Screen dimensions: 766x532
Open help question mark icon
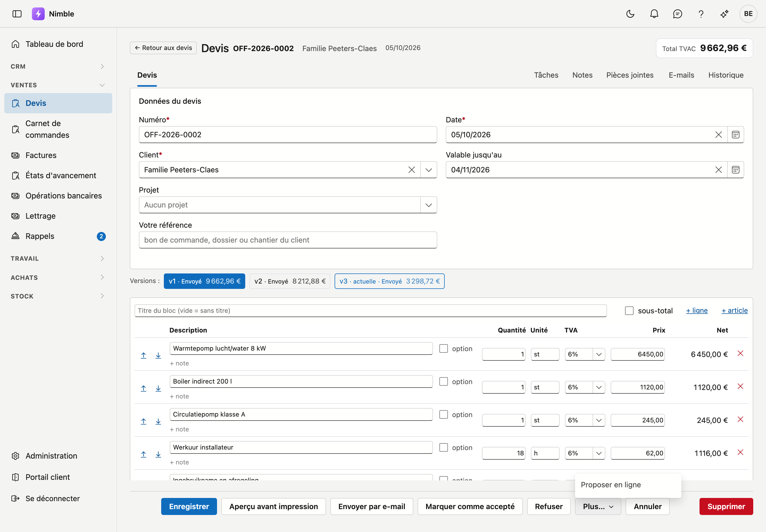tap(701, 14)
